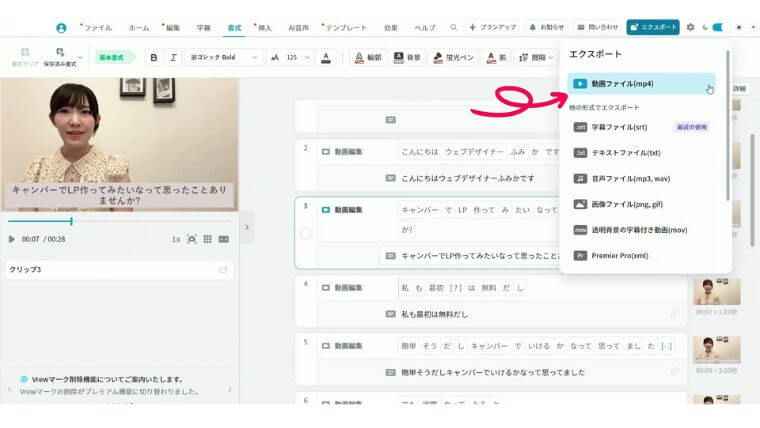Viewport: 760px width, 428px height.
Task: Expand the [...] token in clip 5
Action: click(666, 346)
